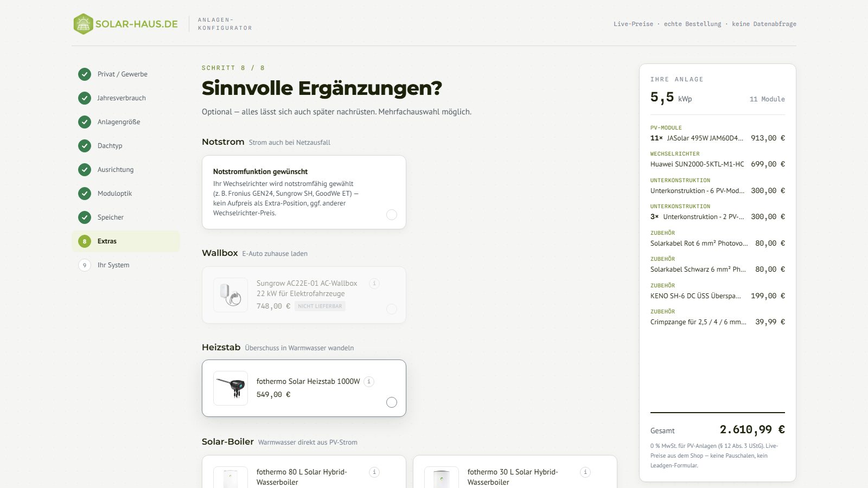Click the green checkmark beside Ausrichtung
868x488 pixels.
coord(85,170)
